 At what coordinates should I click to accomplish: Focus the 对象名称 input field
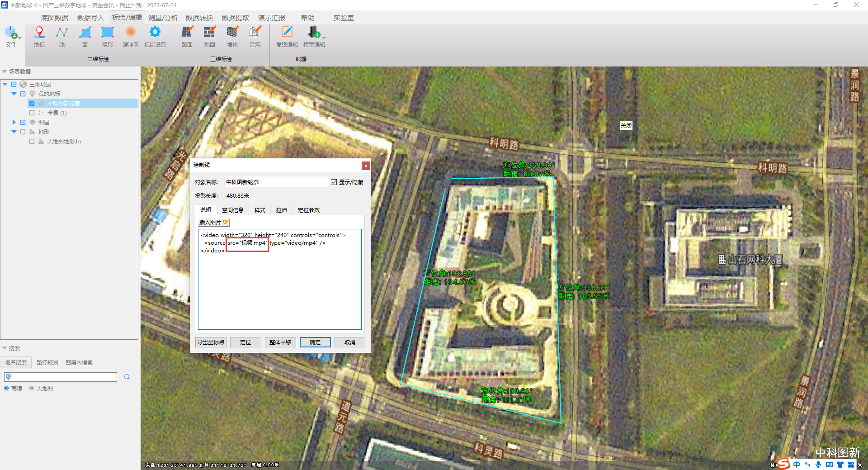[x=276, y=182]
